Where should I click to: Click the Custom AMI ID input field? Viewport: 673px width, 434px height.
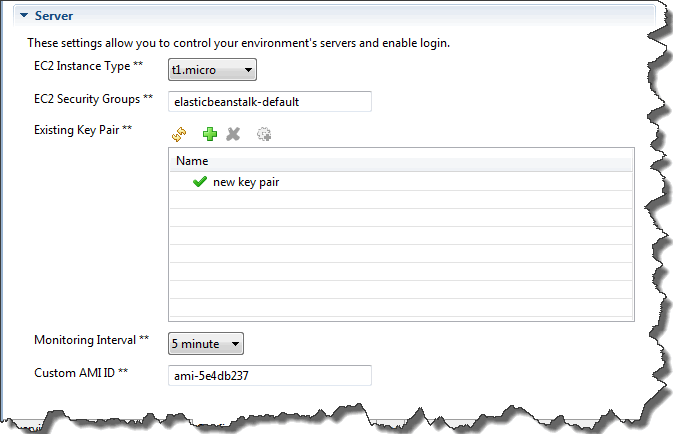(270, 375)
